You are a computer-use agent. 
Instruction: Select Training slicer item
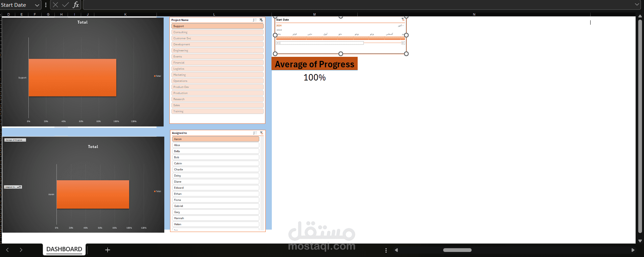[217, 111]
